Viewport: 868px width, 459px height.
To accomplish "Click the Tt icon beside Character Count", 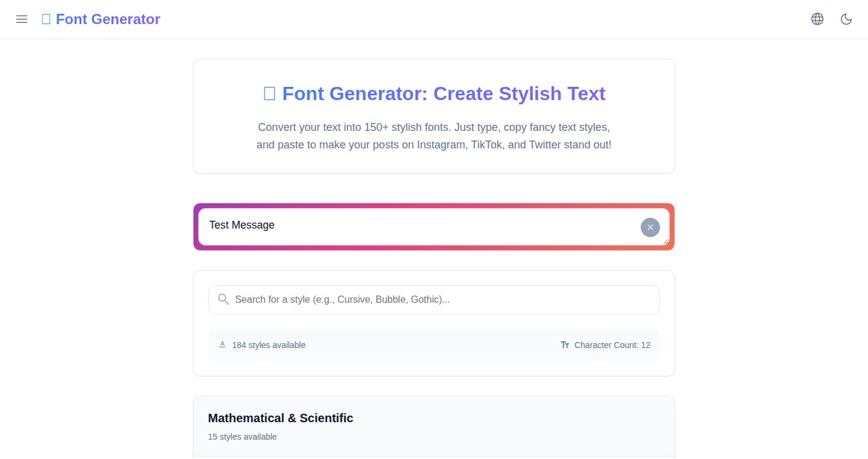I will pos(565,345).
